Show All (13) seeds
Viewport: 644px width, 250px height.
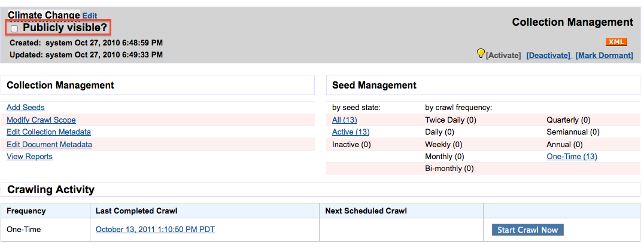pos(345,120)
